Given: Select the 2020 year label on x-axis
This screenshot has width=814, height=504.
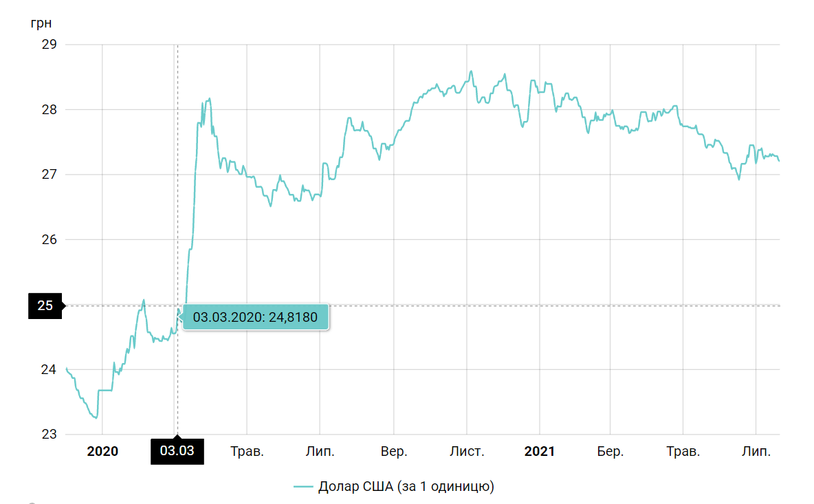Looking at the screenshot, I should (x=102, y=452).
